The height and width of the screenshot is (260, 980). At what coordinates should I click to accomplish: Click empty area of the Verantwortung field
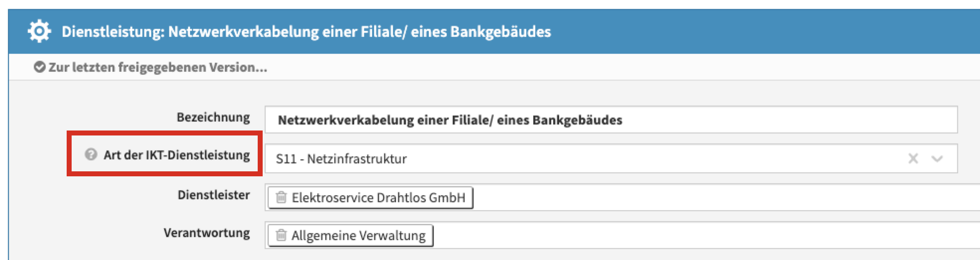pos(696,236)
